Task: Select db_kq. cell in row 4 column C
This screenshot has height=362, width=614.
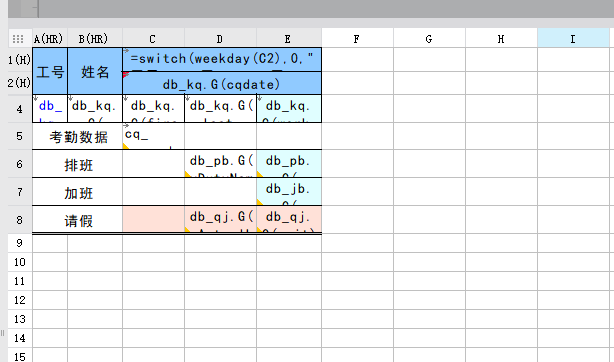Action: [x=153, y=109]
